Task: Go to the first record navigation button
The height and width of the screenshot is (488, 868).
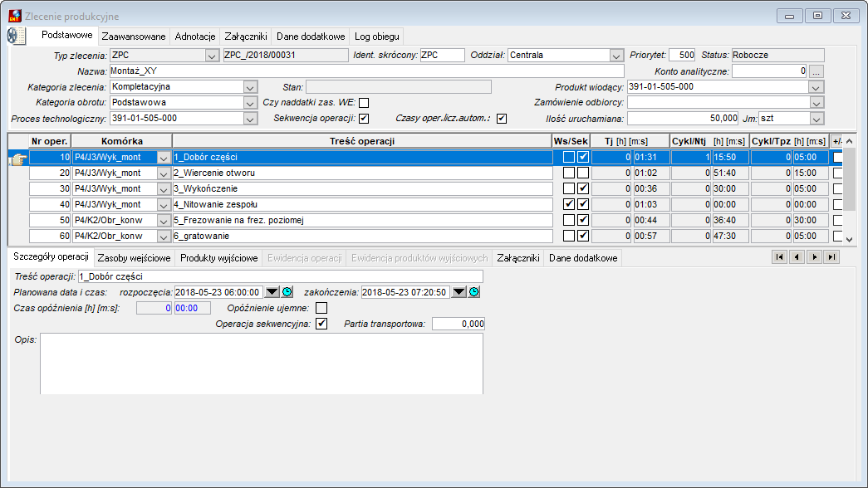Action: point(779,257)
